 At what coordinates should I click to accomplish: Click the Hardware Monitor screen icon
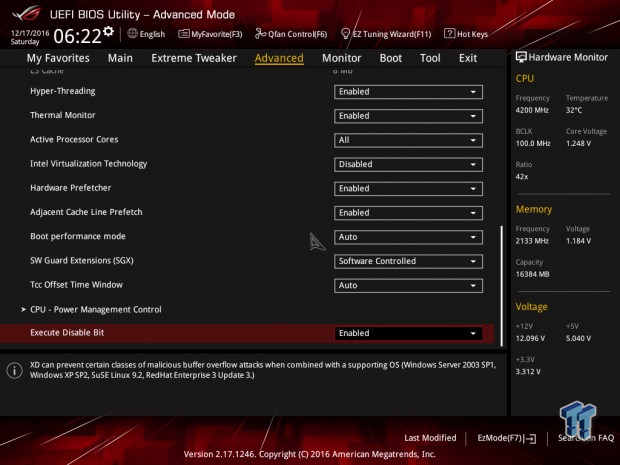pyautogui.click(x=521, y=57)
